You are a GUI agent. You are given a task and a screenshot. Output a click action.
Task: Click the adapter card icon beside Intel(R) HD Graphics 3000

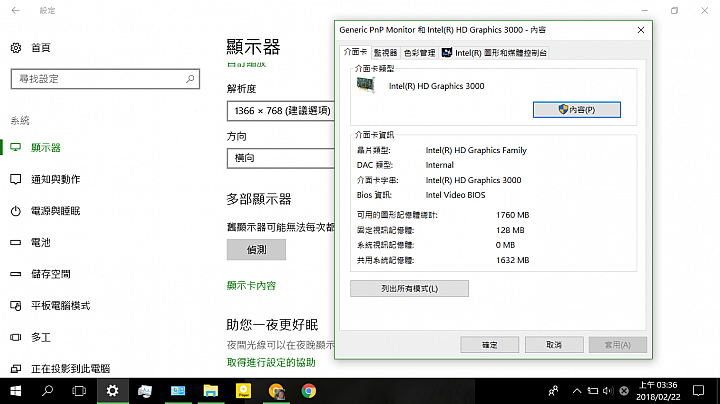pos(366,85)
